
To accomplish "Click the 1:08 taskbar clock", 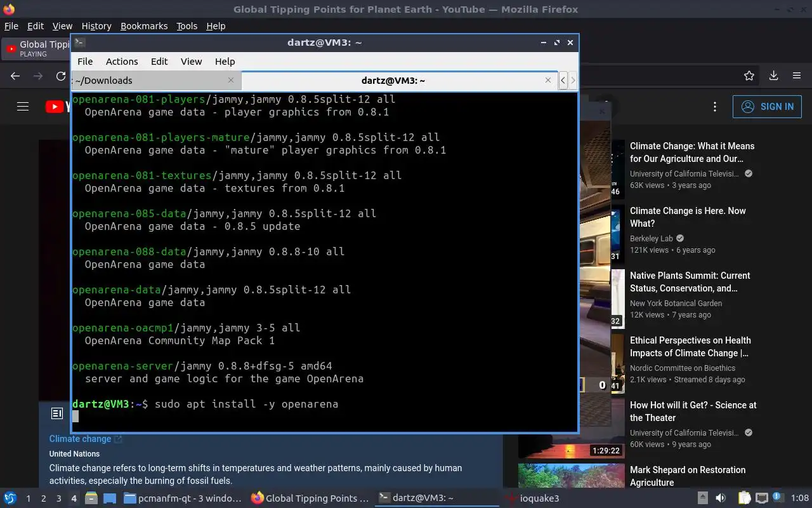I will (800, 498).
